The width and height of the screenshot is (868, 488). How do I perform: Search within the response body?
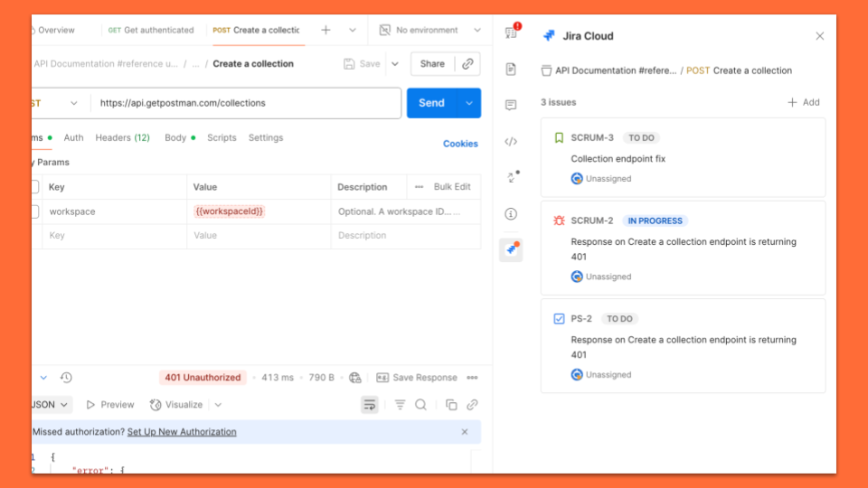click(420, 405)
